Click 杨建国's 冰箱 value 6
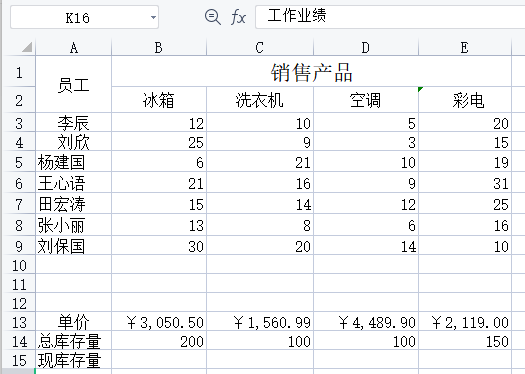The image size is (525, 374). tap(159, 161)
